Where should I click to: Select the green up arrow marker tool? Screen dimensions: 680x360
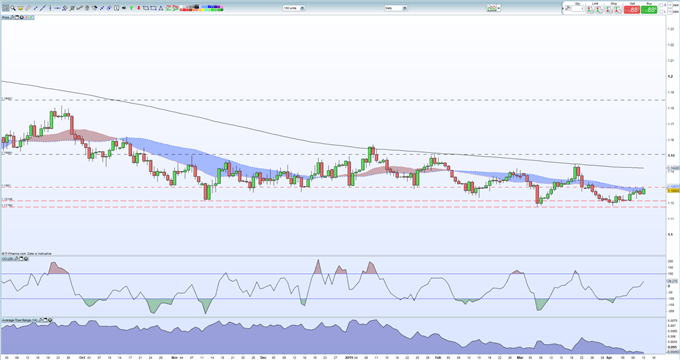(131, 8)
